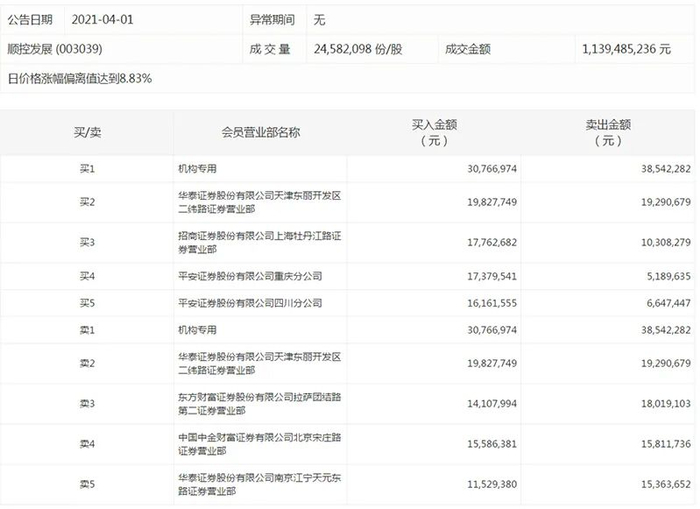700x509 pixels.
Task: Click the buy amount 17,762,682
Action: [x=492, y=242]
